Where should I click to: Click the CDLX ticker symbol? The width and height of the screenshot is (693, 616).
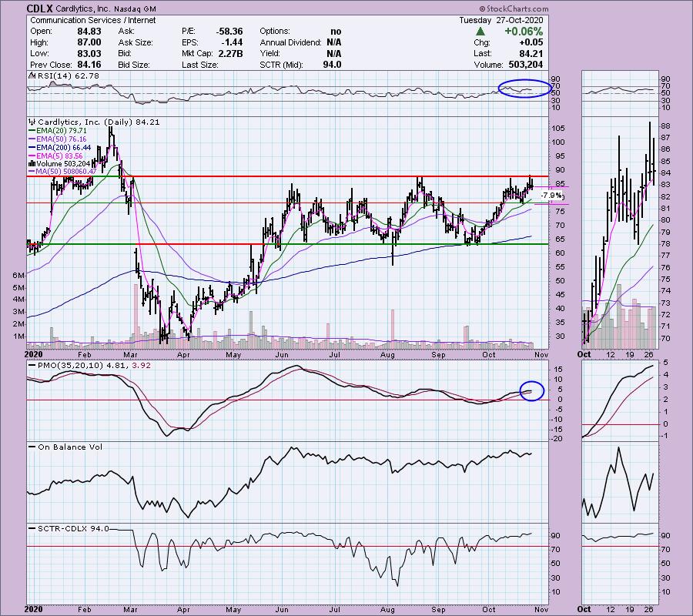coord(40,8)
